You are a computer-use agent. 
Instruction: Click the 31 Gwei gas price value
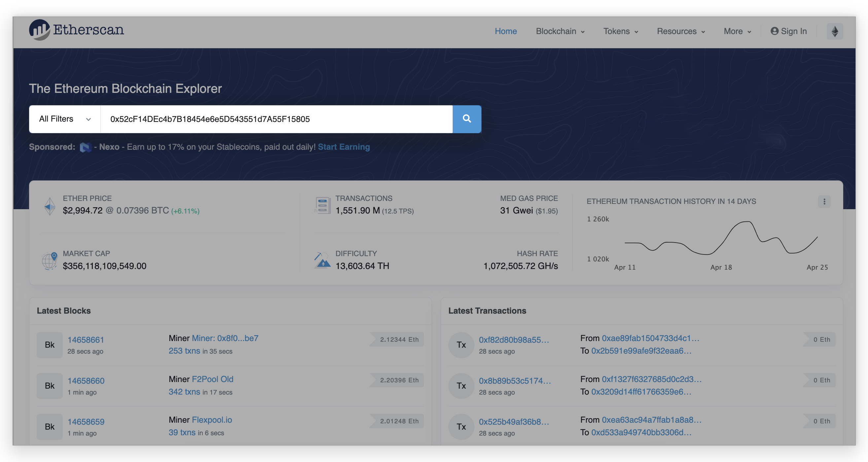(x=516, y=211)
